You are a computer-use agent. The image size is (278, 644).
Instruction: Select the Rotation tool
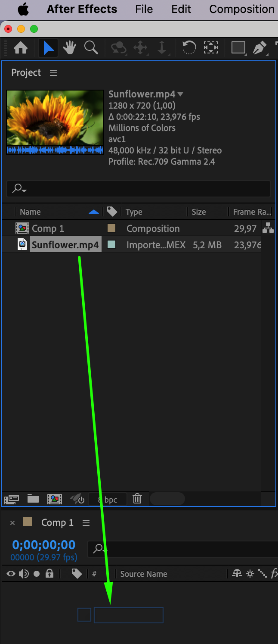[189, 47]
